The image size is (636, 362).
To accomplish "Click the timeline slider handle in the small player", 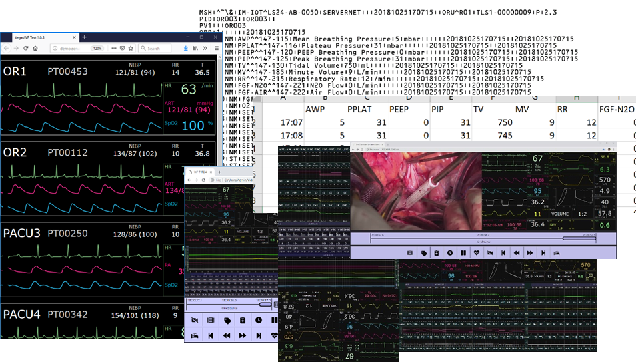I will [x=265, y=304].
